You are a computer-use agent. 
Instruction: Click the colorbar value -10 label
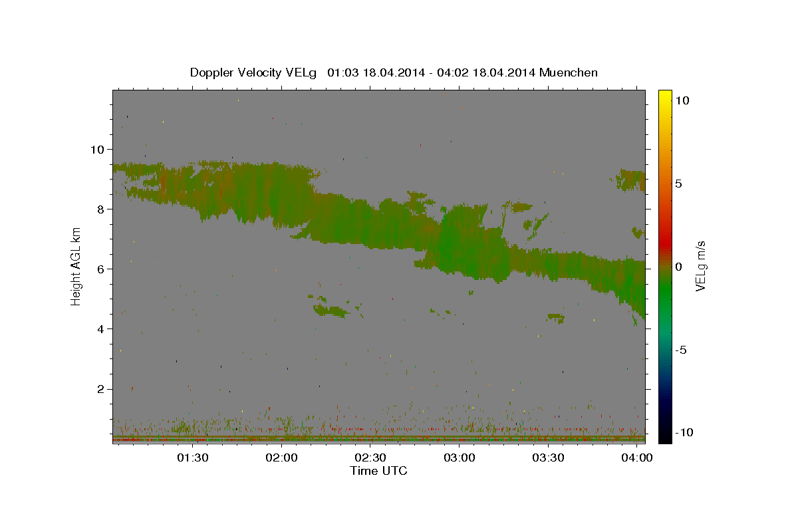tap(684, 433)
